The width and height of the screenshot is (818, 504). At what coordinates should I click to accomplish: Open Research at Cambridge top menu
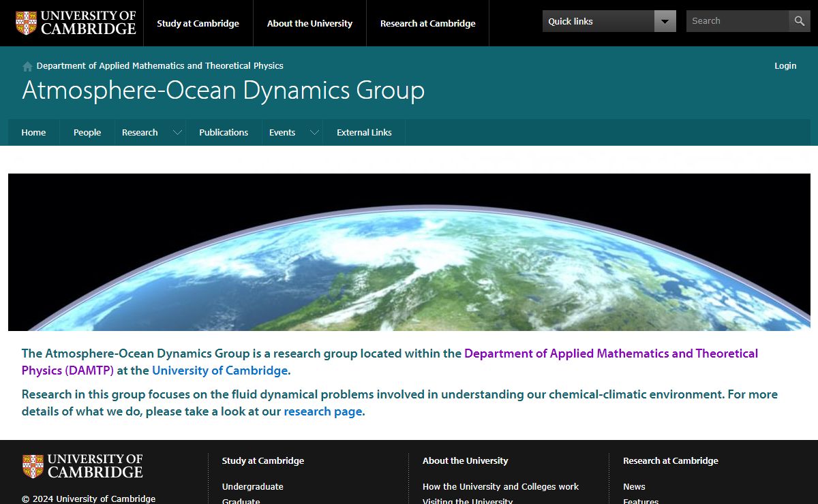tap(428, 23)
